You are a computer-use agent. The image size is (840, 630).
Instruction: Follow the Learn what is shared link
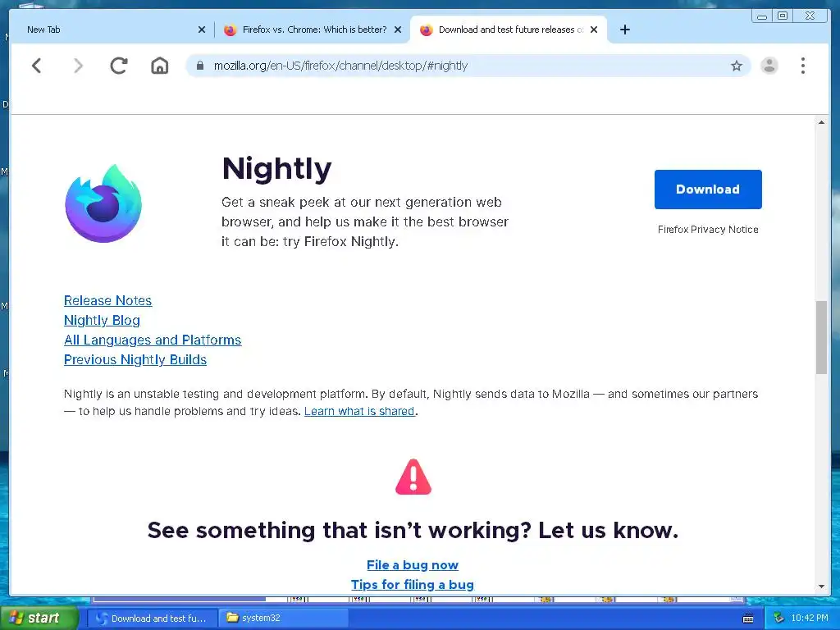coord(359,411)
